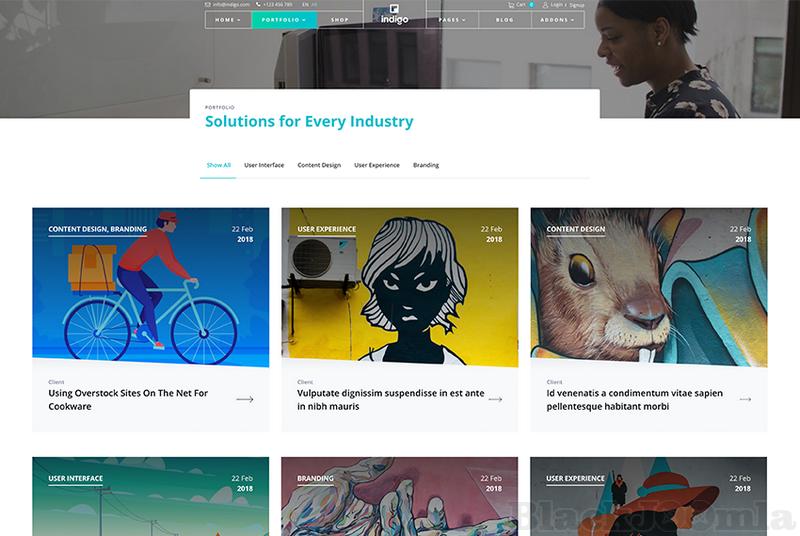This screenshot has height=536, width=800.
Task: Click the indigo logo
Action: (x=394, y=14)
